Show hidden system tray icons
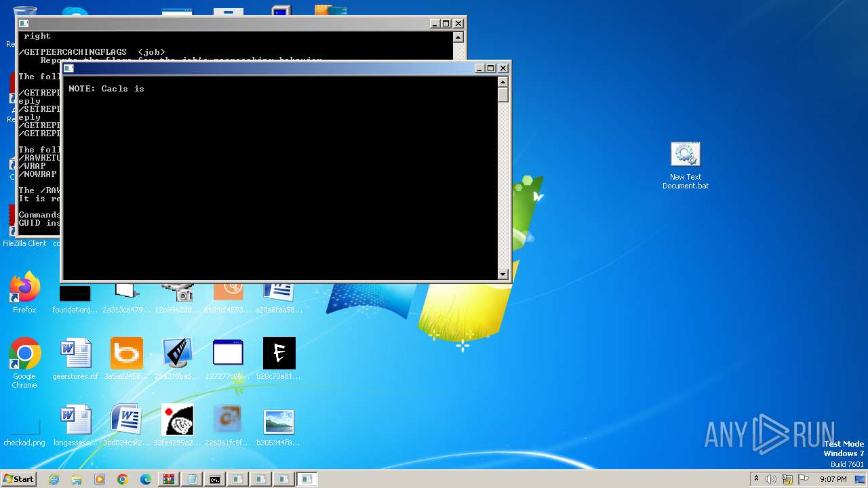This screenshot has width=868, height=488. (757, 479)
